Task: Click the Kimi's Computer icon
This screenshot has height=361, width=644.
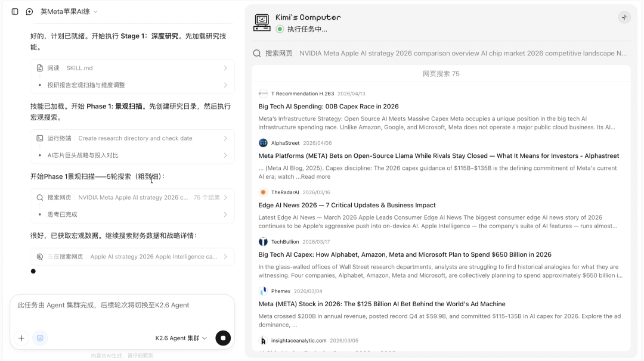Action: 262,23
